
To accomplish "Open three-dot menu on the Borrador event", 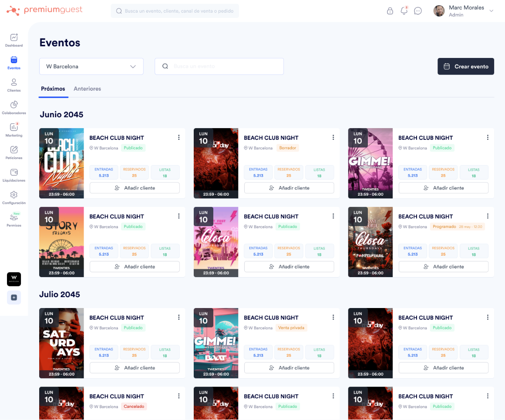I will (x=333, y=138).
